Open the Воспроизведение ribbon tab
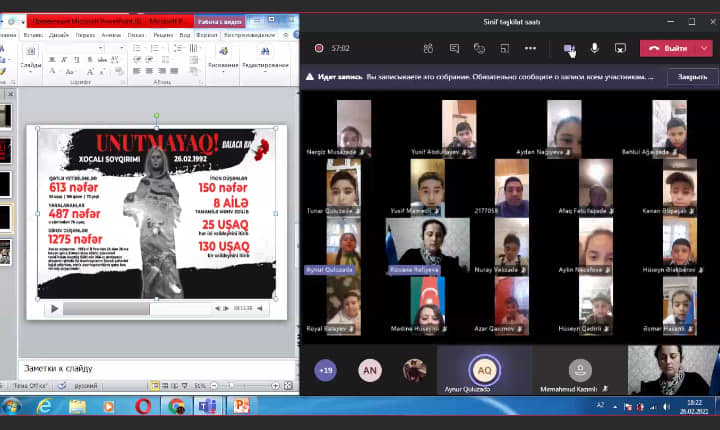 tap(249, 35)
